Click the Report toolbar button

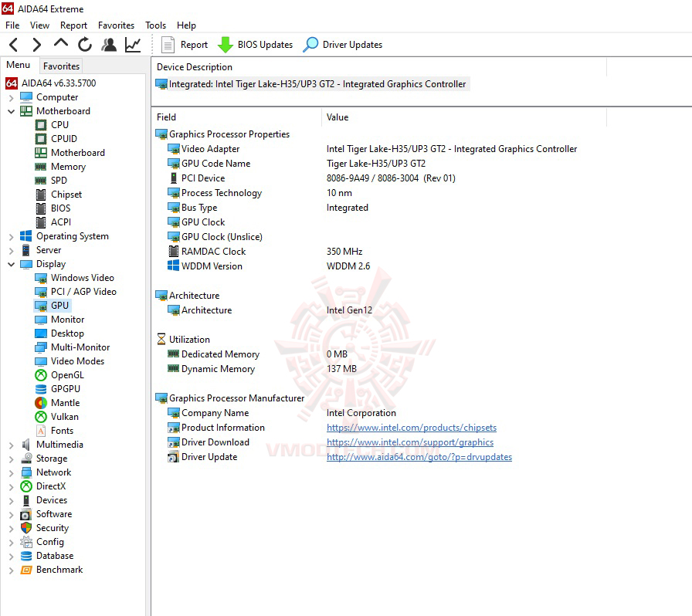point(185,45)
